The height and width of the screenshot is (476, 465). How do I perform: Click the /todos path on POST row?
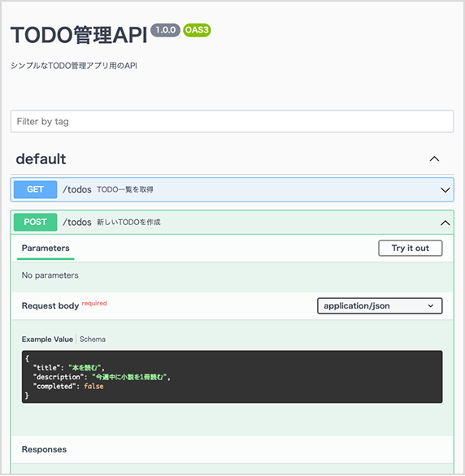click(x=77, y=223)
